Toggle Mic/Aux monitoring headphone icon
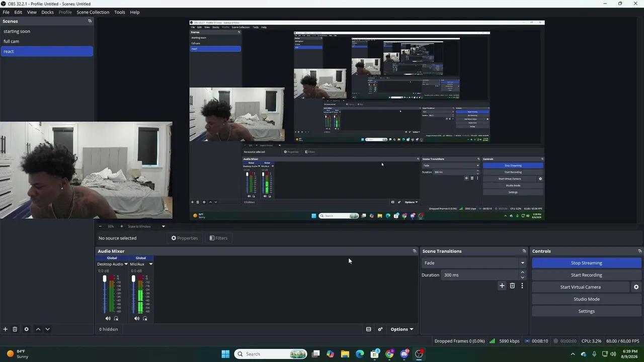The image size is (644, 362). (x=145, y=318)
